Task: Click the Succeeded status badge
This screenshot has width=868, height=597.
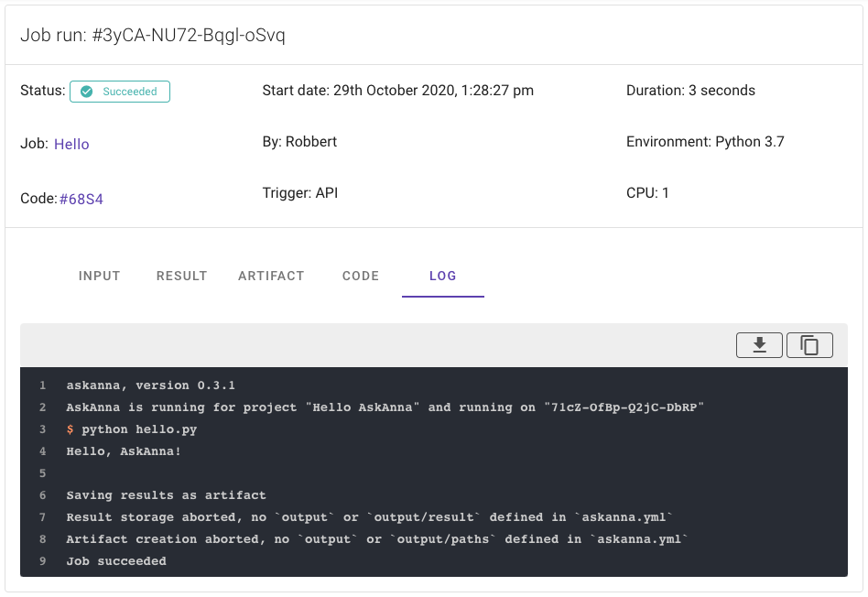Action: (120, 92)
